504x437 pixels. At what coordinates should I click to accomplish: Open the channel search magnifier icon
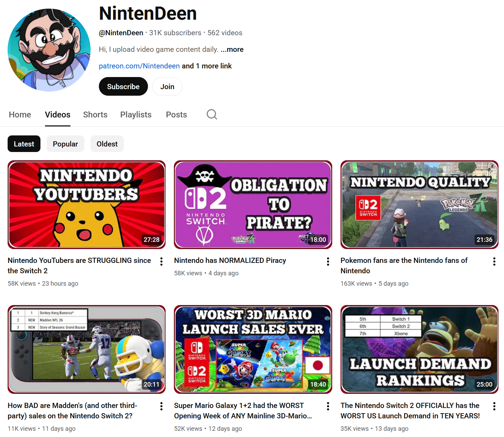point(212,114)
